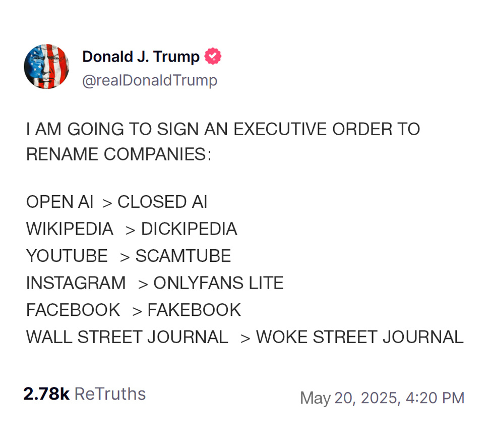Click the 'FAKEBOOK' text

[x=194, y=310]
